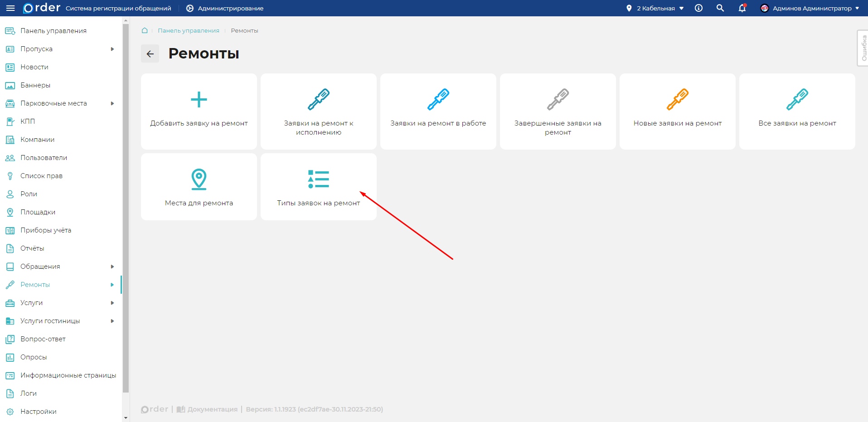Open Настройки in the sidebar

39,412
